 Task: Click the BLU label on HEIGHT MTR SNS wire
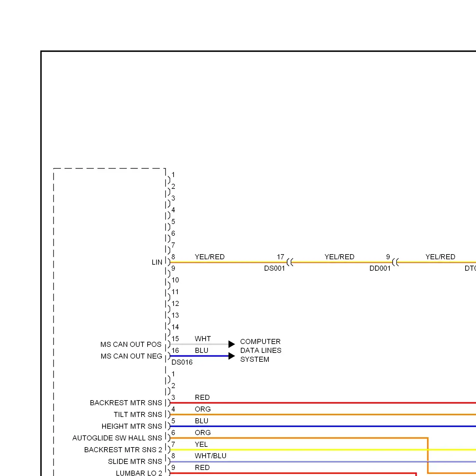[x=202, y=421]
